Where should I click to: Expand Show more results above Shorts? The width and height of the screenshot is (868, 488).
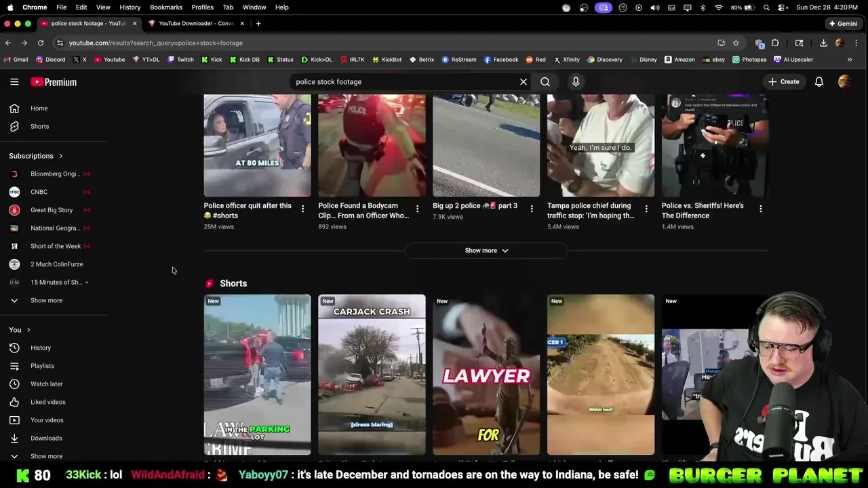[486, 251]
